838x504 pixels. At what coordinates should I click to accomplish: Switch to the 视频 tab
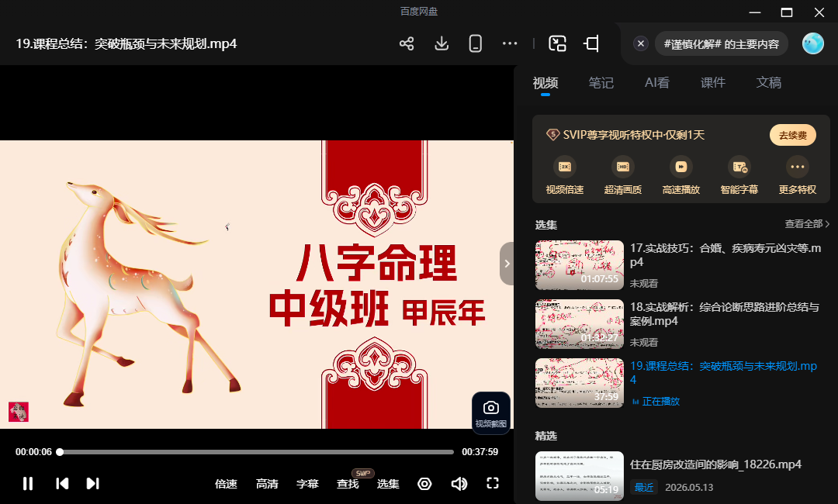(545, 83)
